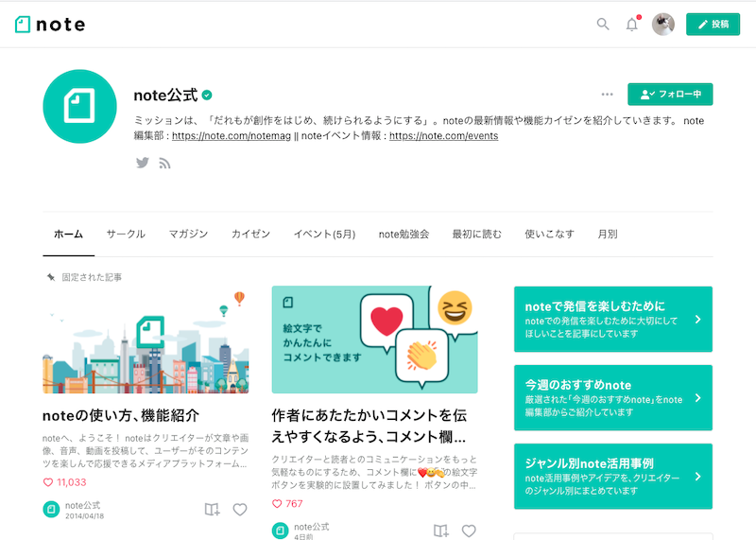Click the 2014/04/18 post date

coord(85,515)
